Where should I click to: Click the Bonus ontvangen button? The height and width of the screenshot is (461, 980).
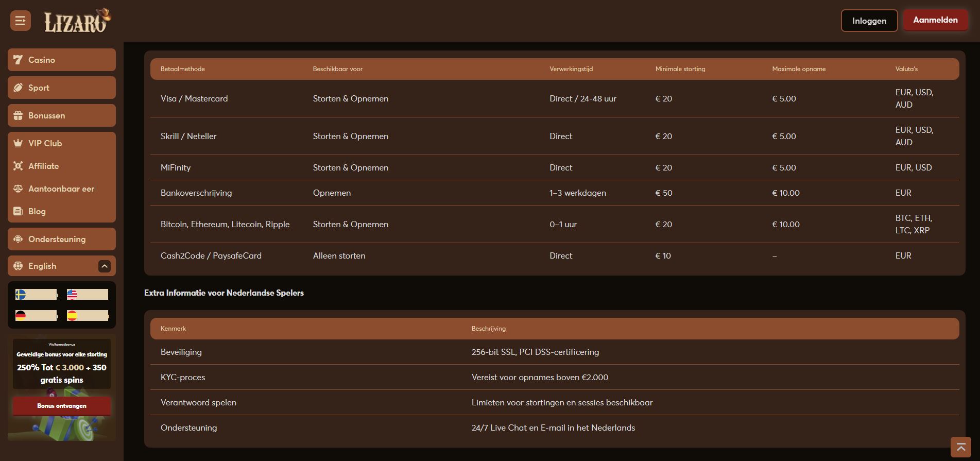(62, 406)
